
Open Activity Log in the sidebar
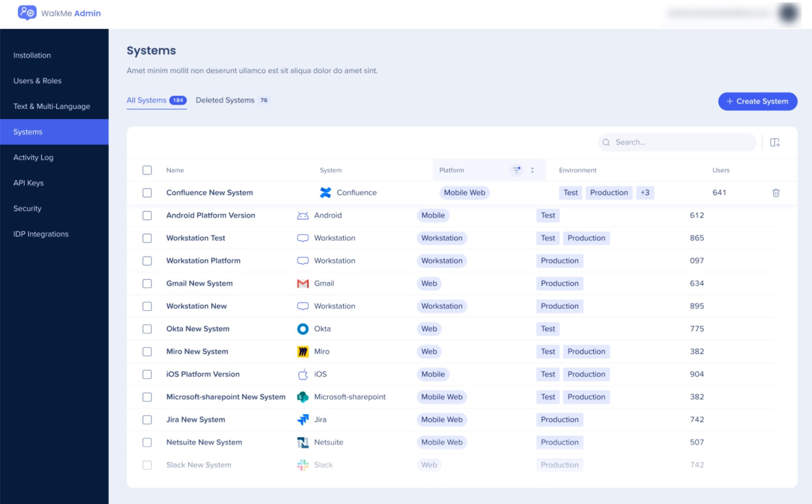point(33,157)
